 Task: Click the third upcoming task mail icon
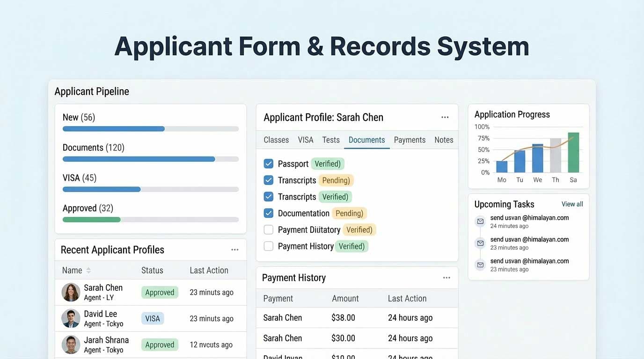[x=480, y=265]
